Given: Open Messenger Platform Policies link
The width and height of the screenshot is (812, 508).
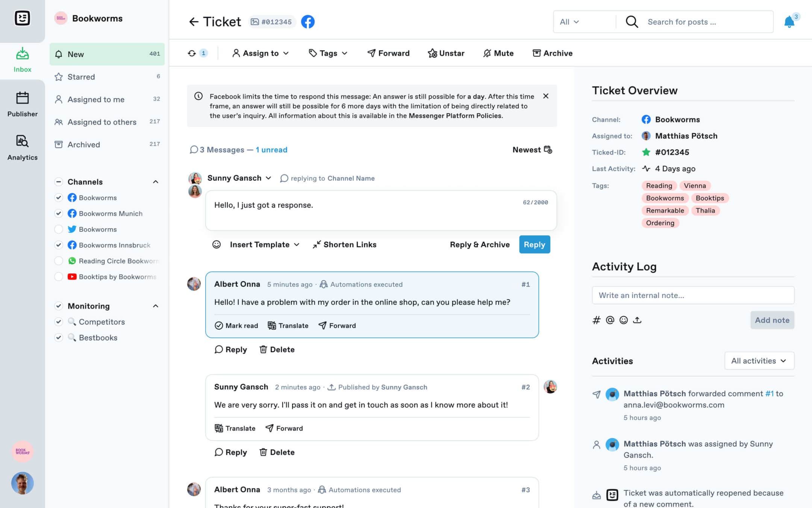Looking at the screenshot, I should click(x=455, y=116).
